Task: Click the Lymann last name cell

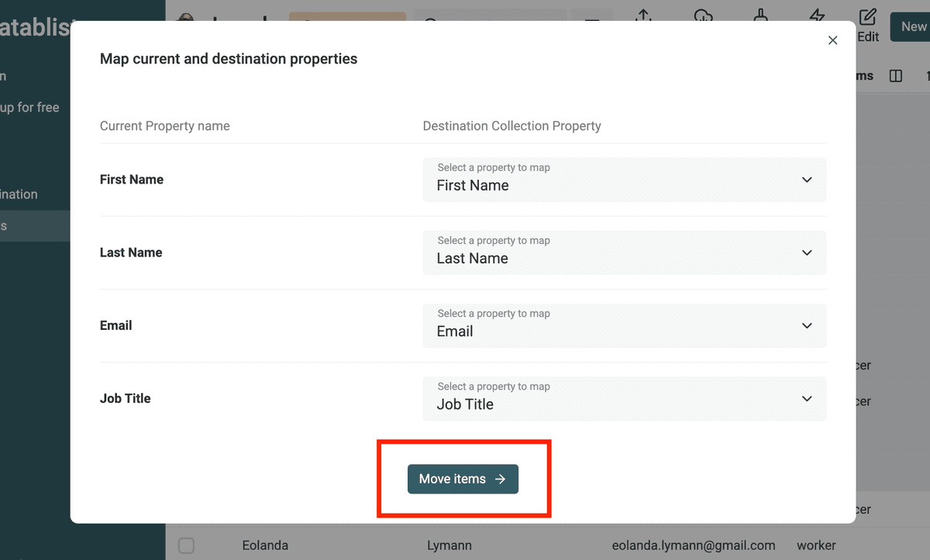Action: coord(450,545)
